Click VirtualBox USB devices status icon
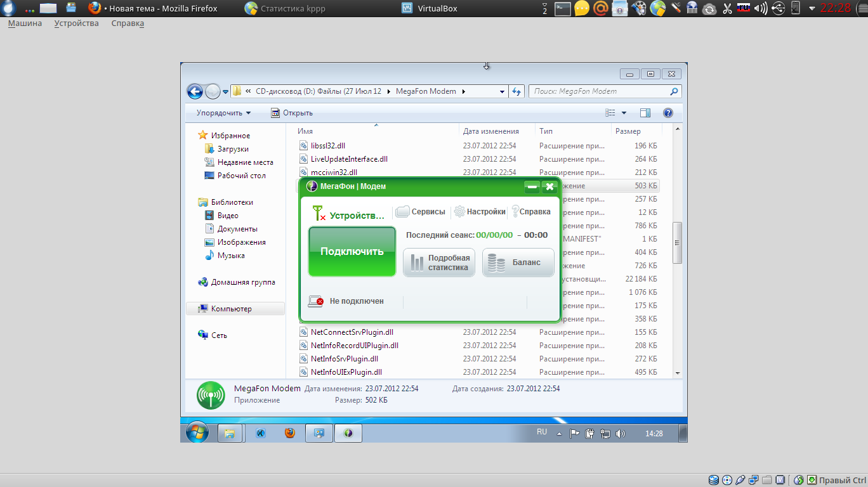The image size is (868, 487). pyautogui.click(x=740, y=480)
